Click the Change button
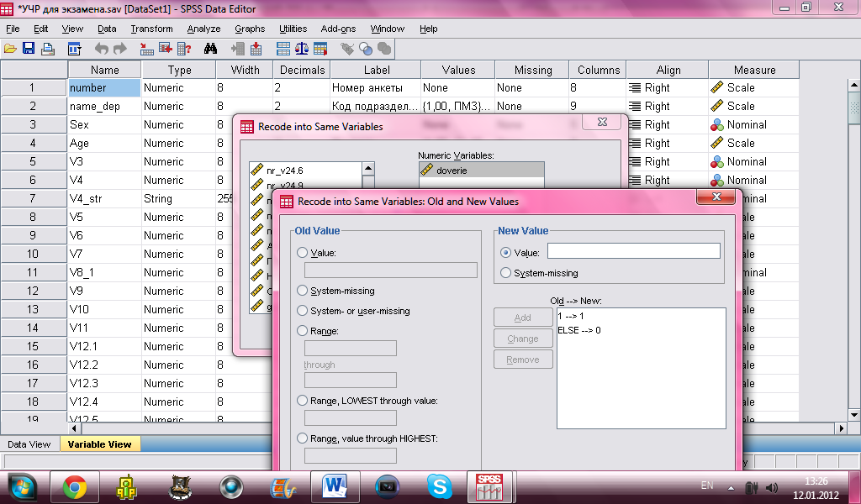 523,339
